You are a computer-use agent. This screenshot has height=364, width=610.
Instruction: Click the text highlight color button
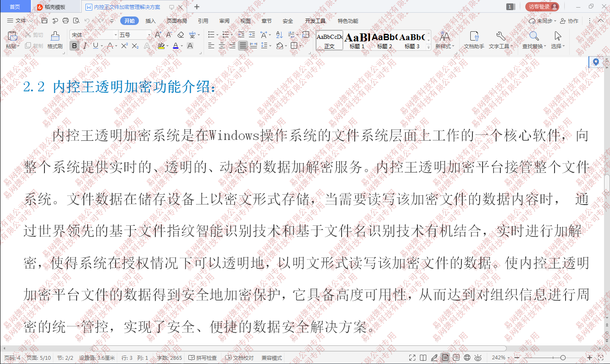click(x=161, y=46)
